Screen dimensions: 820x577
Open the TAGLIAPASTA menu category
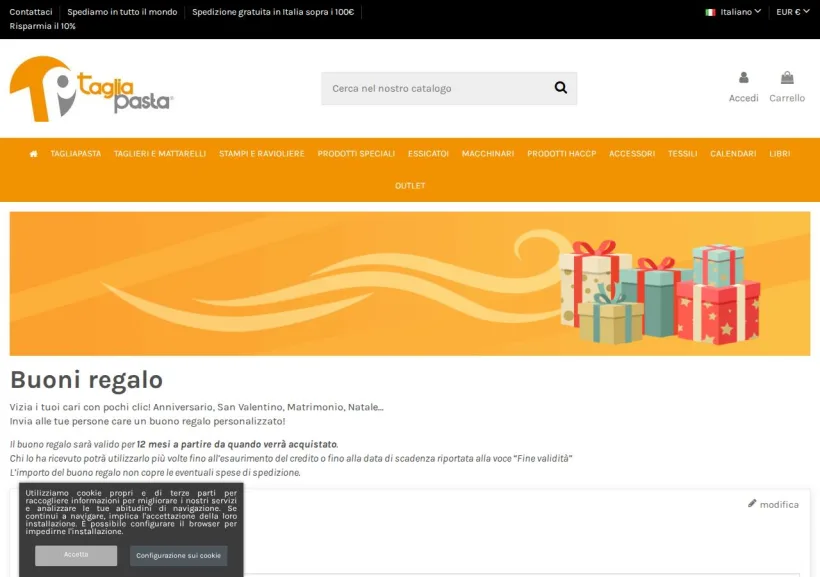[x=76, y=154]
